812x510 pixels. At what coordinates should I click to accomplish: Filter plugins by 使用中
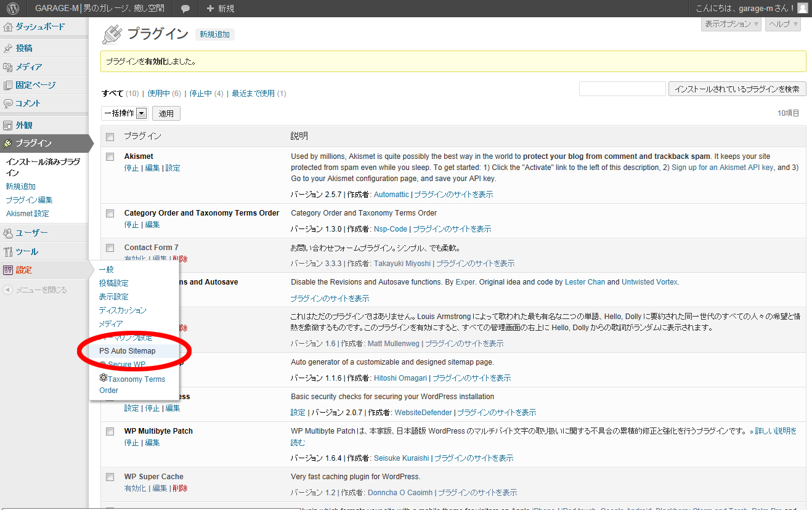click(x=158, y=94)
